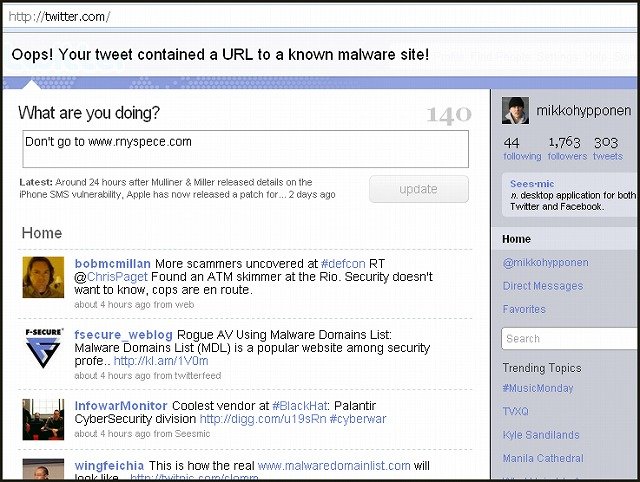Viewport: 640px width, 482px height.
Task: Select Home in the sidebar
Action: click(x=516, y=239)
